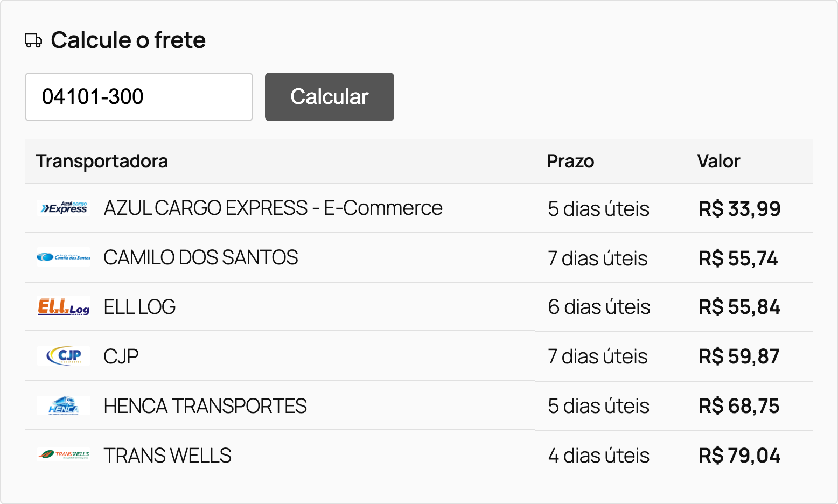Click the R$ 79,04 price
The image size is (838, 504).
pyautogui.click(x=739, y=456)
